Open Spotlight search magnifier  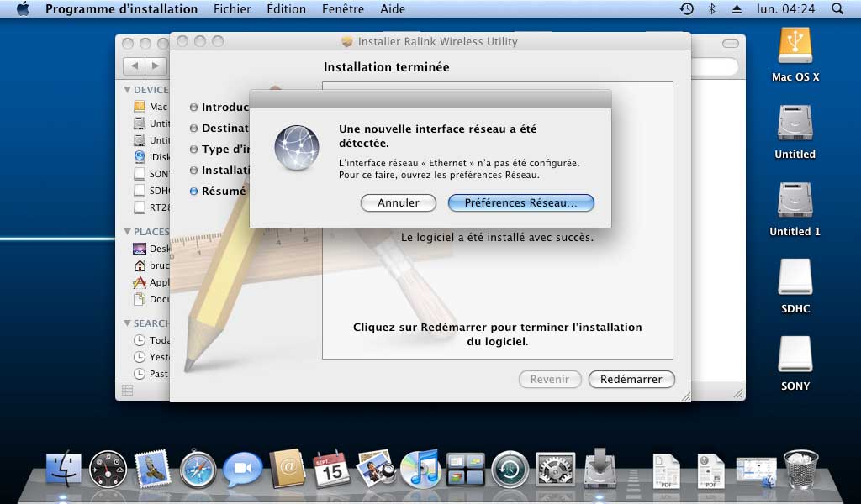coord(837,8)
